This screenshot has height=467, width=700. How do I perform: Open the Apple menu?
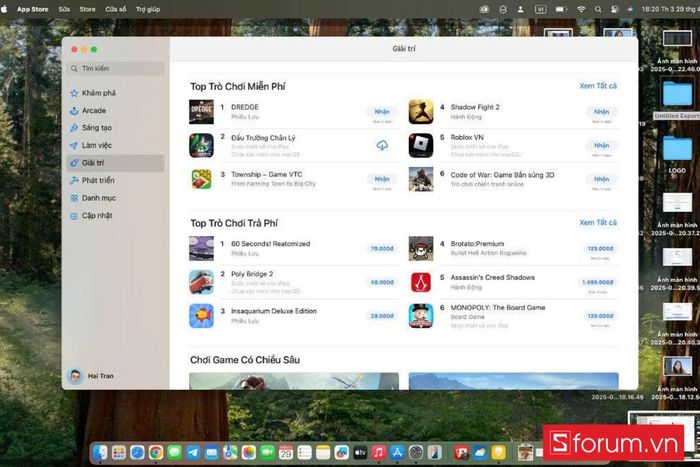coord(4,9)
